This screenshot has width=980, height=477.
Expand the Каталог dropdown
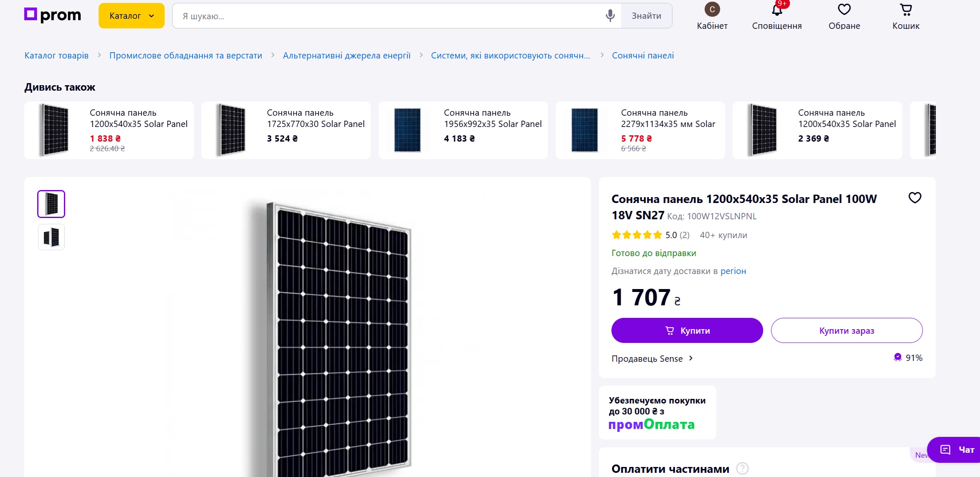click(x=132, y=16)
